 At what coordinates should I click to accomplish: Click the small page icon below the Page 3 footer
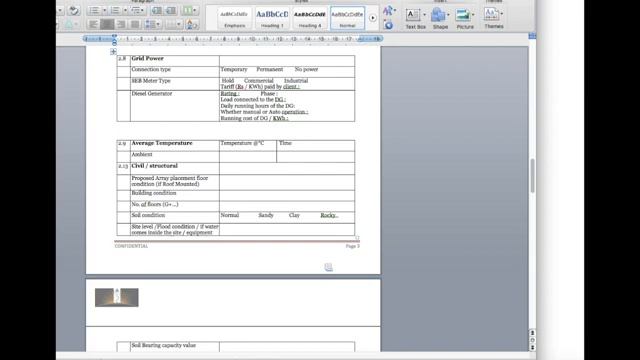[329, 267]
